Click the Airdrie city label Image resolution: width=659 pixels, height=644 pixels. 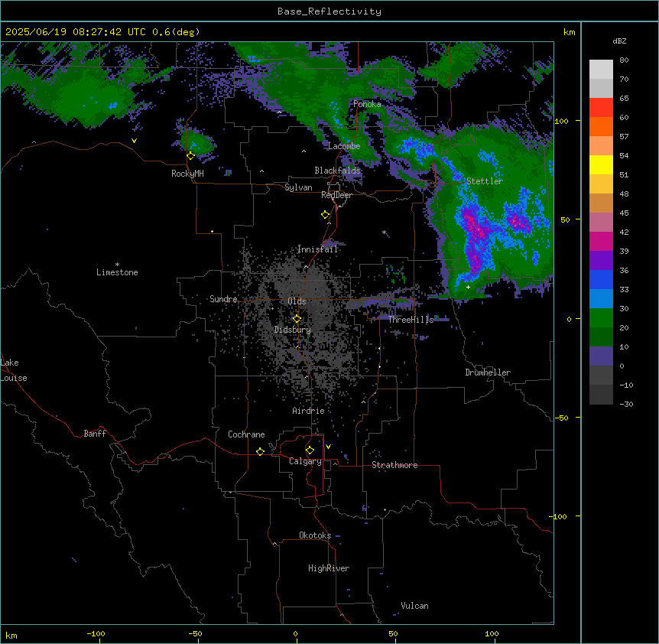click(308, 411)
